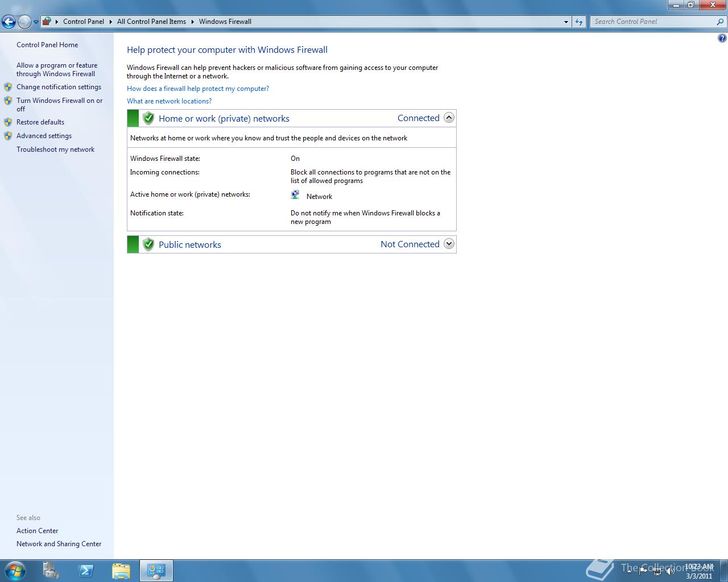Click 'Network' name under active networks
This screenshot has width=728, height=582.
[x=319, y=197]
